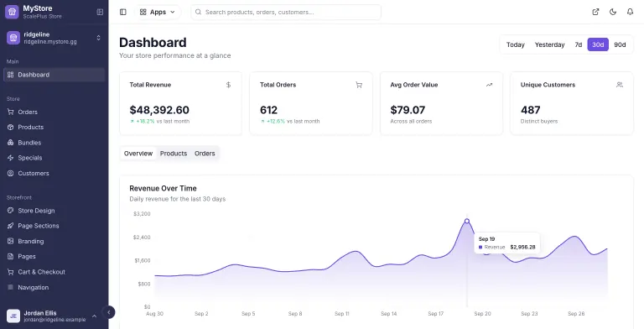Image resolution: width=644 pixels, height=329 pixels.
Task: Click the Page Sections rocket icon
Action: (11, 226)
